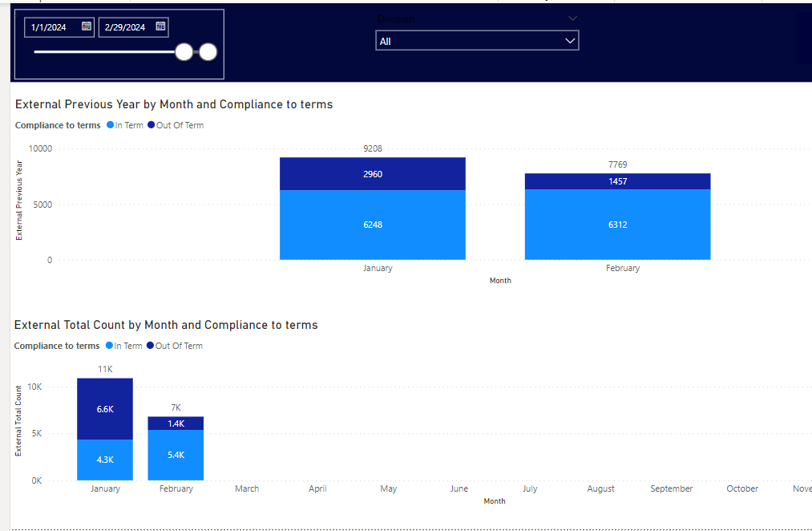Click the Month x-axis title of the bottom chart
This screenshot has height=531, width=812.
(495, 501)
